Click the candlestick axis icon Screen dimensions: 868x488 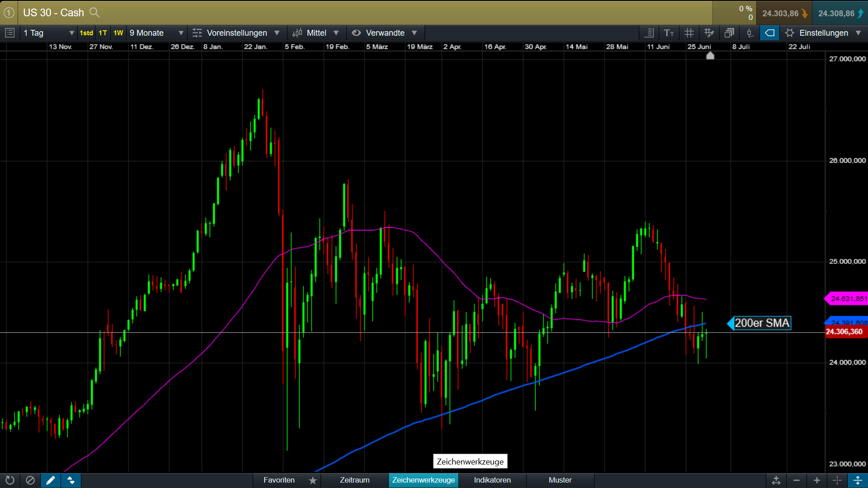749,33
